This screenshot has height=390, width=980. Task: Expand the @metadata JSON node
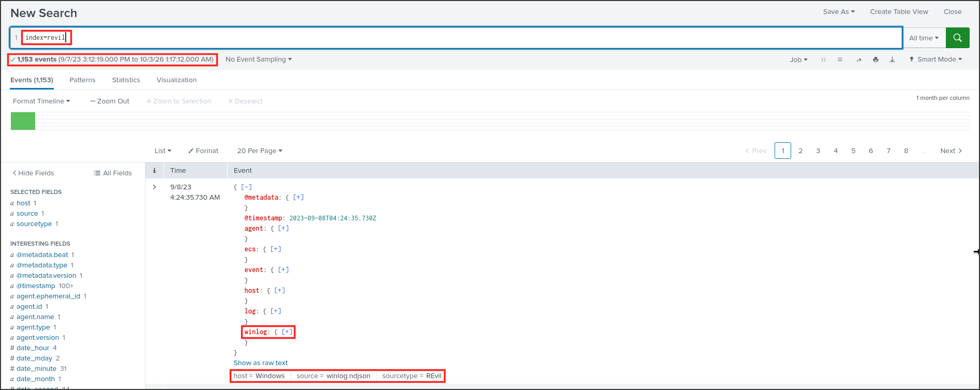[x=299, y=197]
